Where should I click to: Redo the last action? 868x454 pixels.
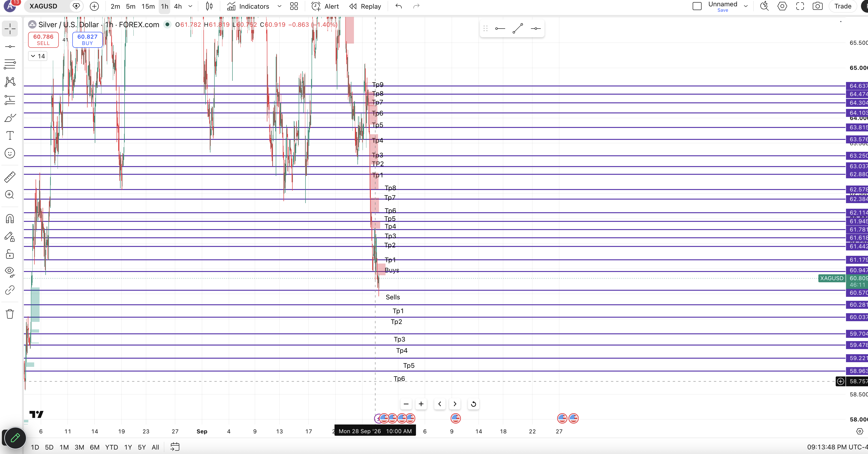(416, 6)
